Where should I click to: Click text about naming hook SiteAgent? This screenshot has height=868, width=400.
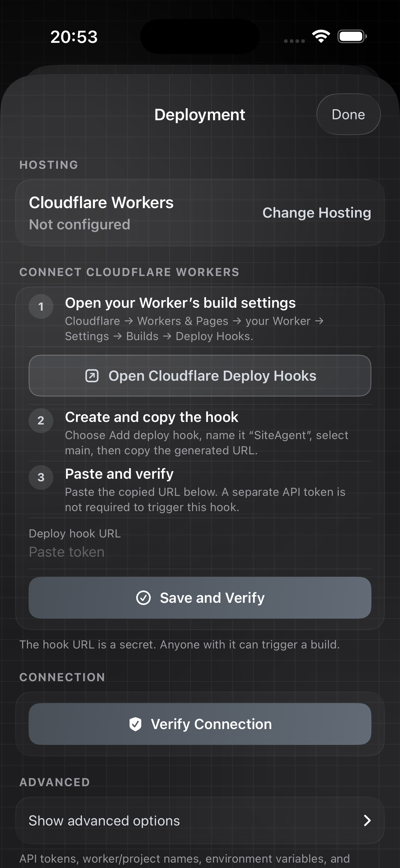click(206, 443)
